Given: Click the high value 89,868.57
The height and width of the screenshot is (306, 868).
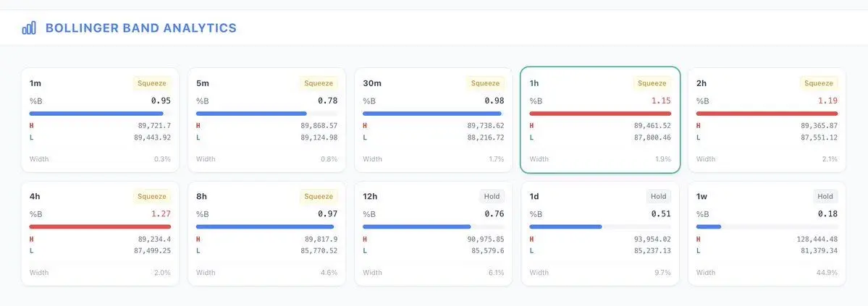Looking at the screenshot, I should tap(319, 126).
